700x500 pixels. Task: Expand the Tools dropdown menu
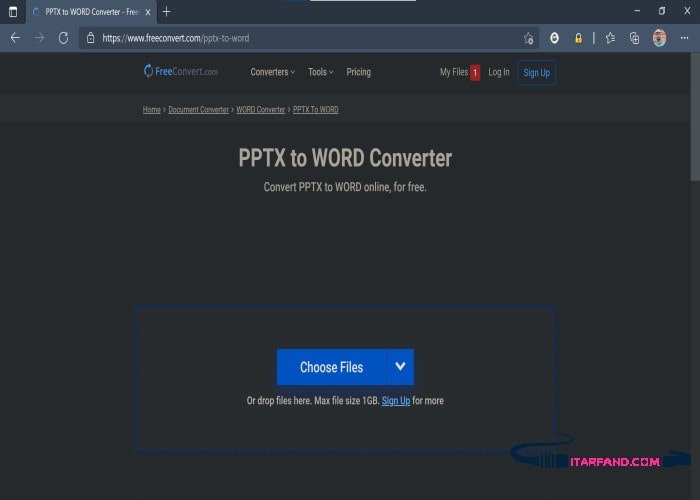click(321, 72)
